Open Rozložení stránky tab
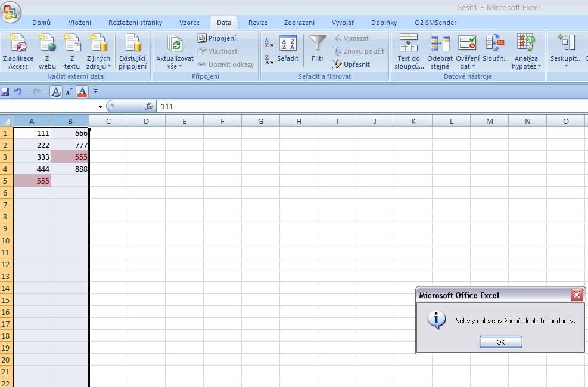 [x=135, y=23]
